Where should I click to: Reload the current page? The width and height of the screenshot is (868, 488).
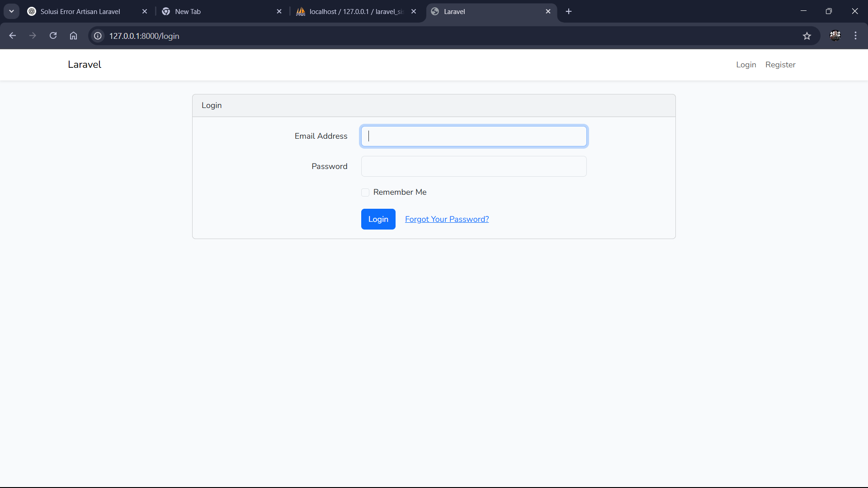pyautogui.click(x=53, y=36)
